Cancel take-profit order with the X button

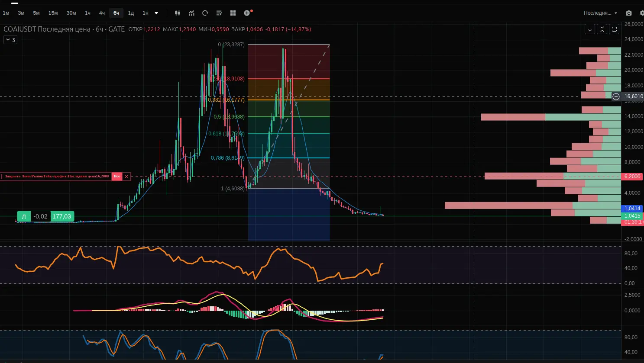click(x=126, y=177)
